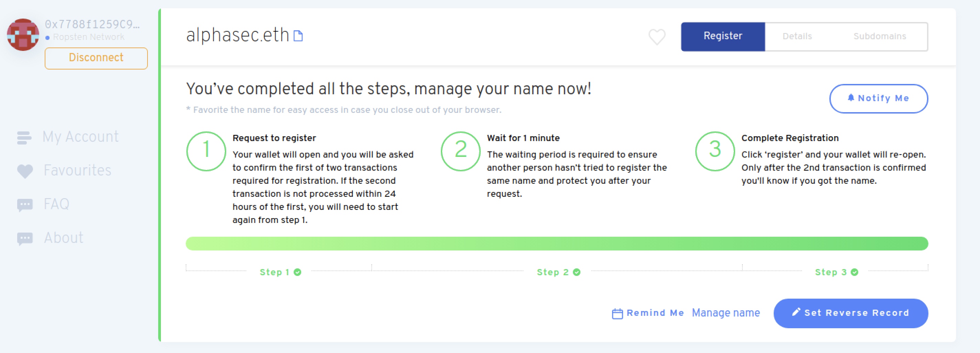The image size is (980, 353).
Task: Click the About chat bubble icon
Action: (x=25, y=239)
